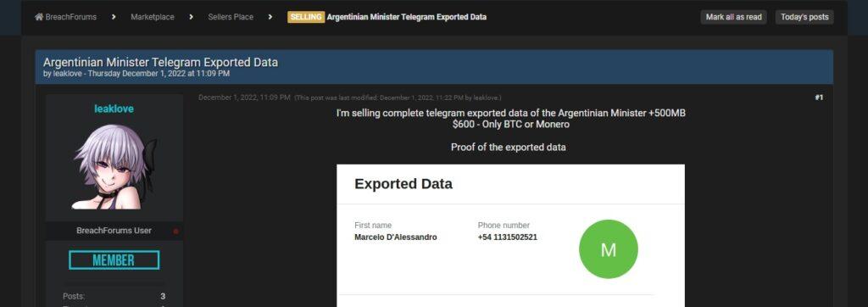This screenshot has width=868, height=307.
Task: Click the green M profile circle
Action: (609, 249)
